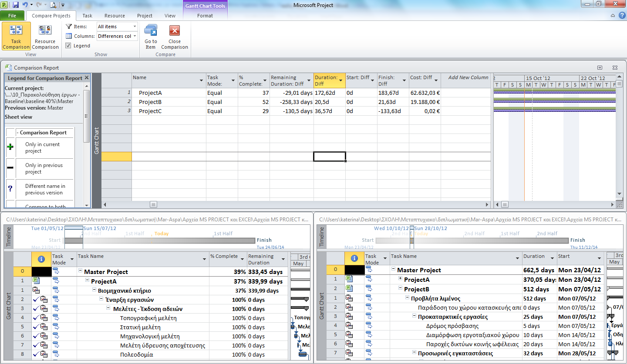Click the Add New Column header
Image resolution: width=627 pixels, height=364 pixels.
click(466, 80)
